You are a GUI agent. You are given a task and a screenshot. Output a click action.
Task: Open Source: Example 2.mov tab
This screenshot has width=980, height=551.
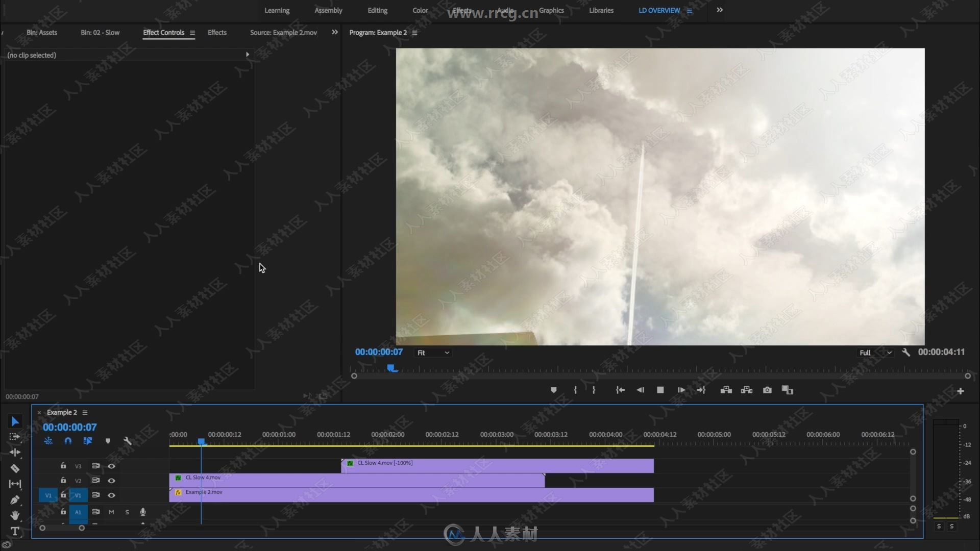[x=283, y=32]
